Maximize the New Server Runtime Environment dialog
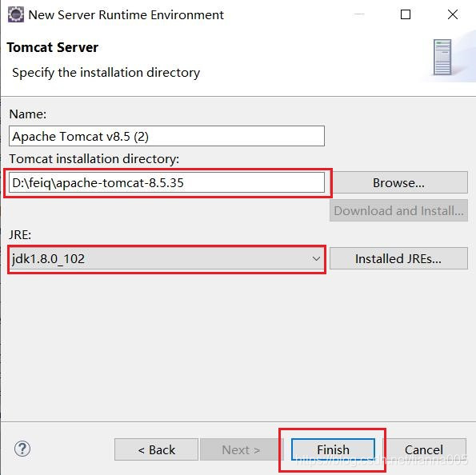Screen dimensions: 476x475 coord(406,14)
